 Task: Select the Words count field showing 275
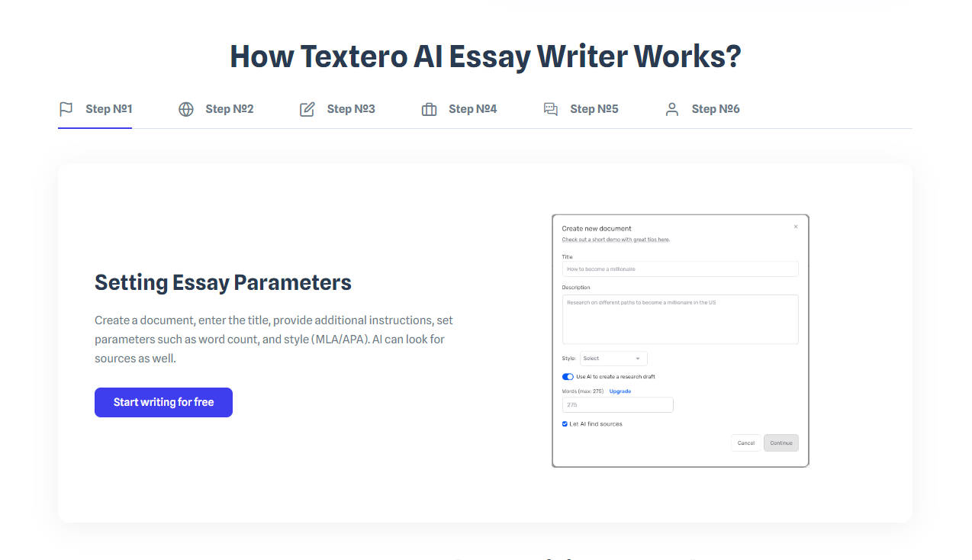click(x=618, y=404)
